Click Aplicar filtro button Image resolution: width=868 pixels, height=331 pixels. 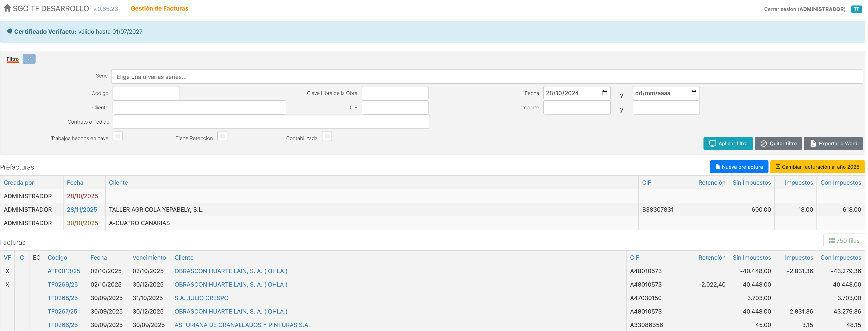point(728,143)
